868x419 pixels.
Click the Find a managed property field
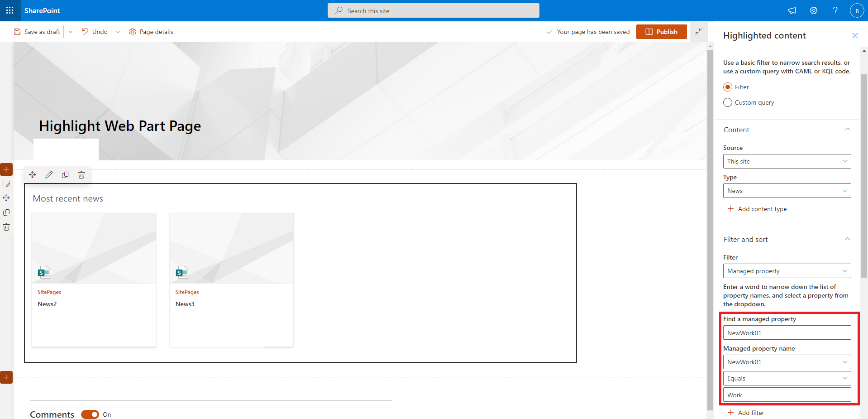pos(787,332)
